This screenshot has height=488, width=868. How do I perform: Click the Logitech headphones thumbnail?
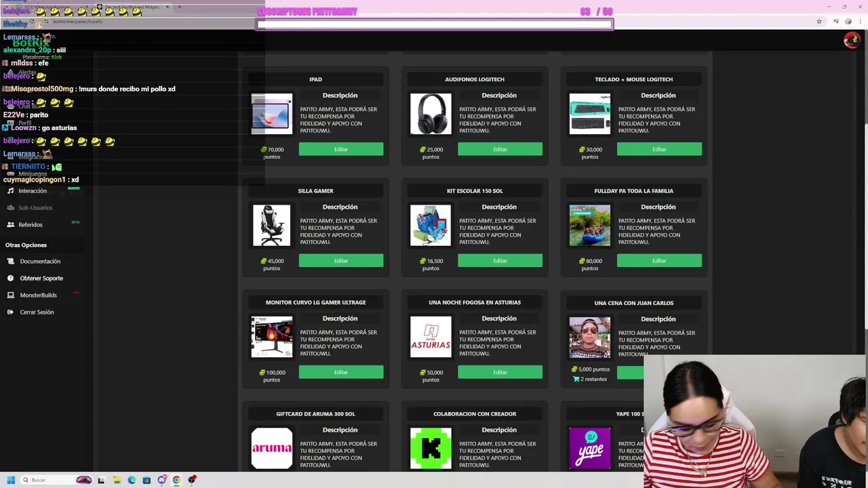pos(431,114)
